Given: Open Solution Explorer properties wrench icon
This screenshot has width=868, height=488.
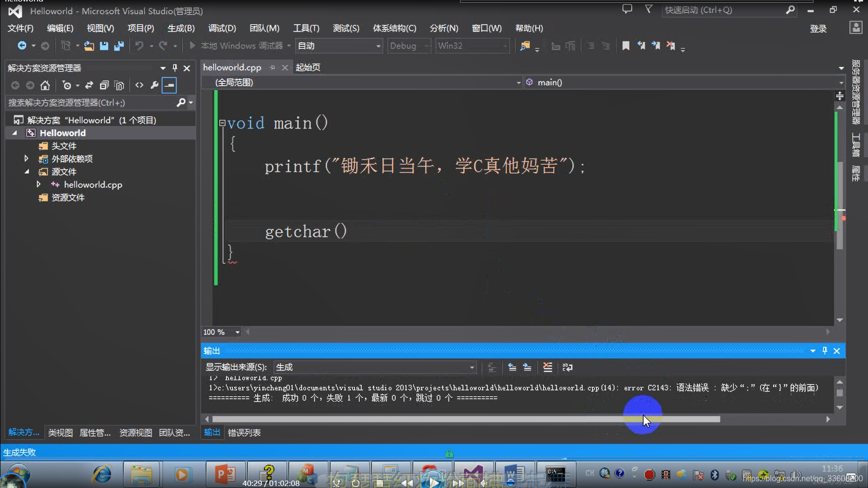Looking at the screenshot, I should [x=154, y=85].
